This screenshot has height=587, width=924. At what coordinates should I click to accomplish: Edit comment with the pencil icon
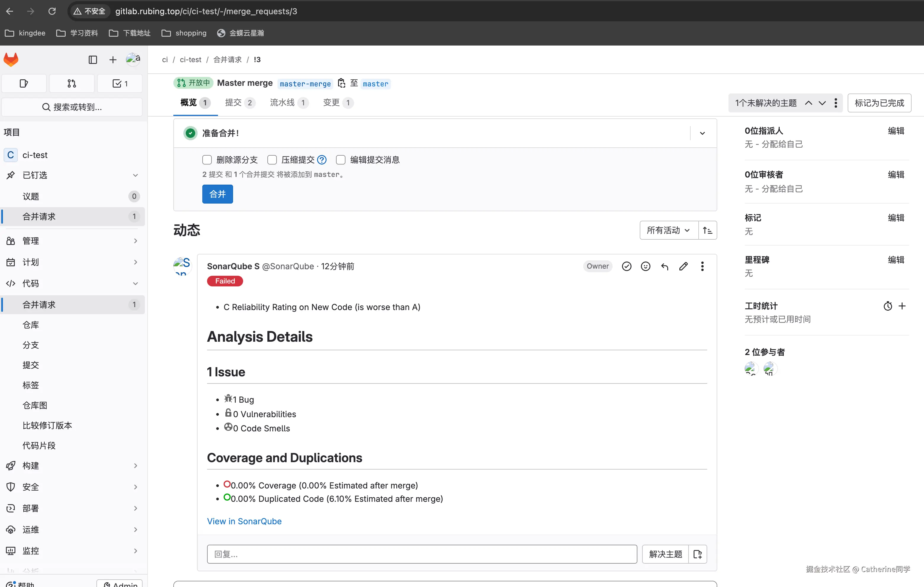tap(684, 266)
